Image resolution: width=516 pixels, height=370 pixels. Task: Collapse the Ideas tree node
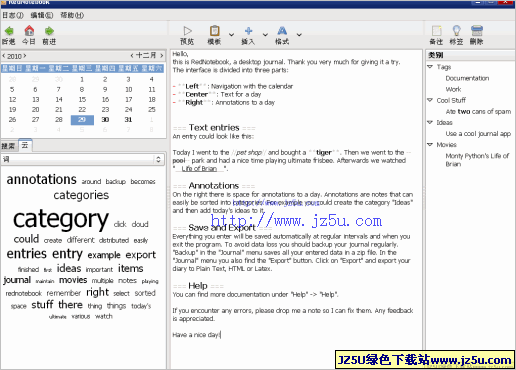pyautogui.click(x=430, y=122)
